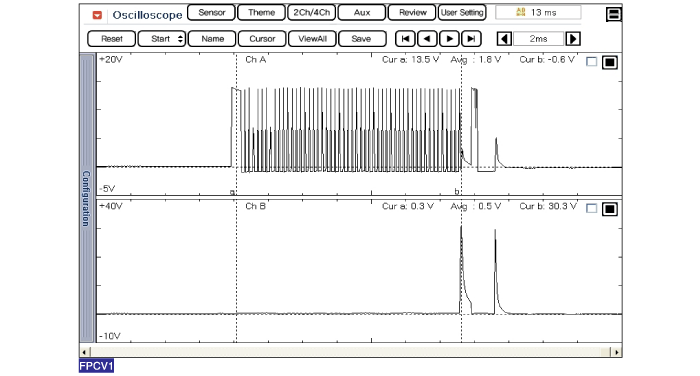Click the 2ms time base field

[538, 39]
